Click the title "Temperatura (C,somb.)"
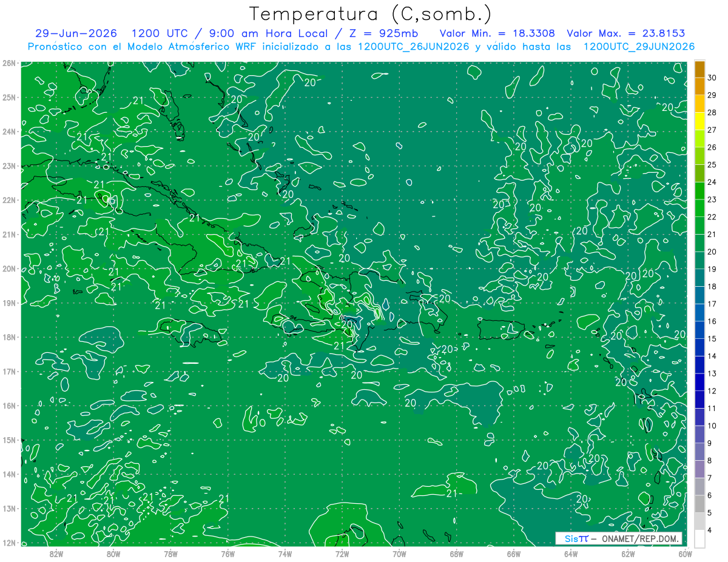Image resolution: width=728 pixels, height=562 pixels. click(x=371, y=15)
